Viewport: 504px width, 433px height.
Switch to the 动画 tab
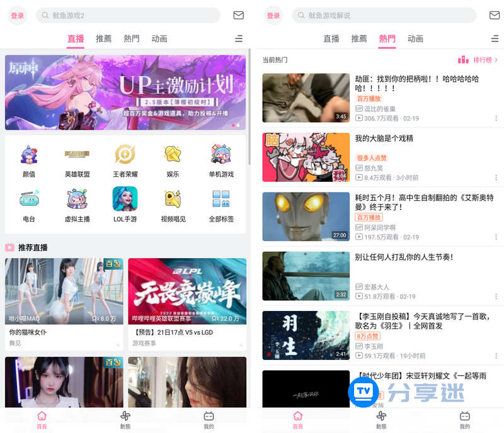[x=159, y=38]
